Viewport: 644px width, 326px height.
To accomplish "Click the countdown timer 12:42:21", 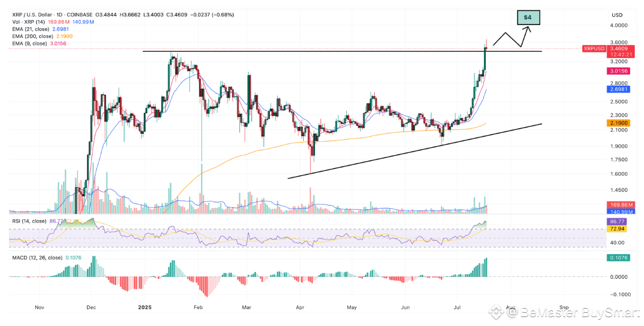I will (620, 54).
